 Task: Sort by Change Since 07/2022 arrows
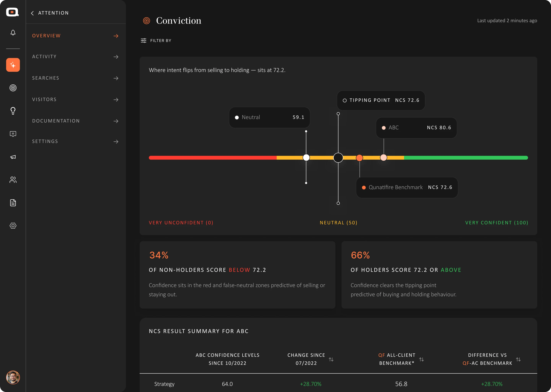coord(331,359)
